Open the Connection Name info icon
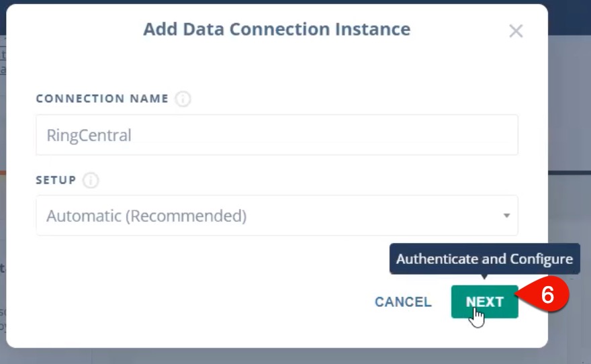Image resolution: width=591 pixels, height=364 pixels. (x=183, y=99)
